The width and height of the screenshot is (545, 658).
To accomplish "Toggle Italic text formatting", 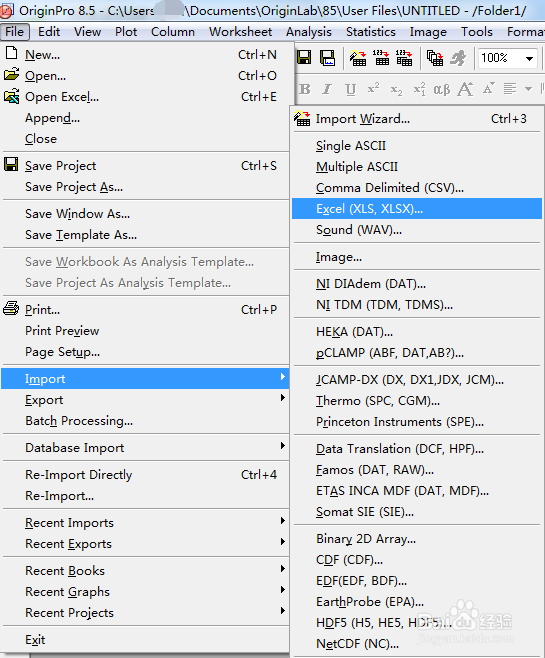I will [327, 89].
